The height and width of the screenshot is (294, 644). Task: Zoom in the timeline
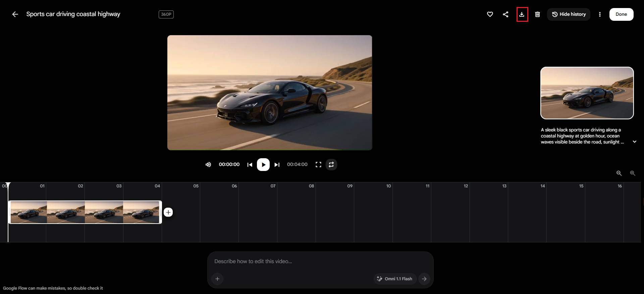tap(633, 173)
